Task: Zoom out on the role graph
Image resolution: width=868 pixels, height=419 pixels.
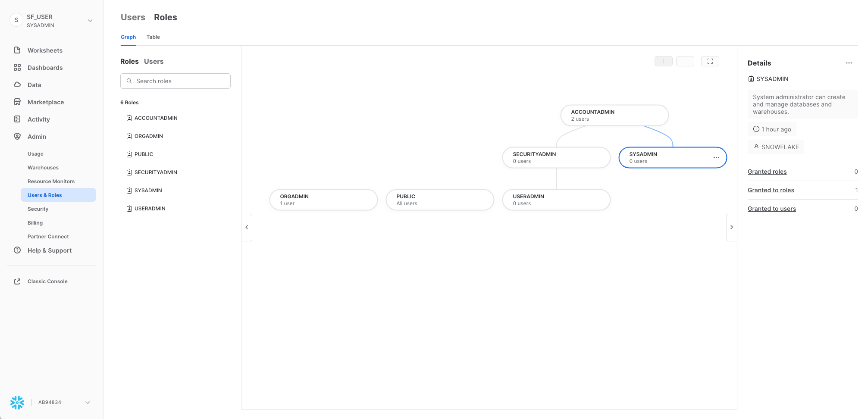Action: pos(685,61)
